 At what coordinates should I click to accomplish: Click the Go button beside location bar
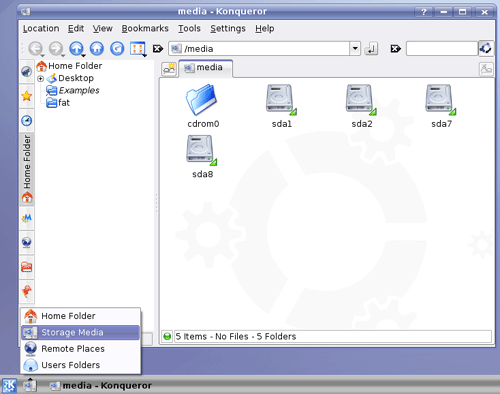click(x=371, y=49)
